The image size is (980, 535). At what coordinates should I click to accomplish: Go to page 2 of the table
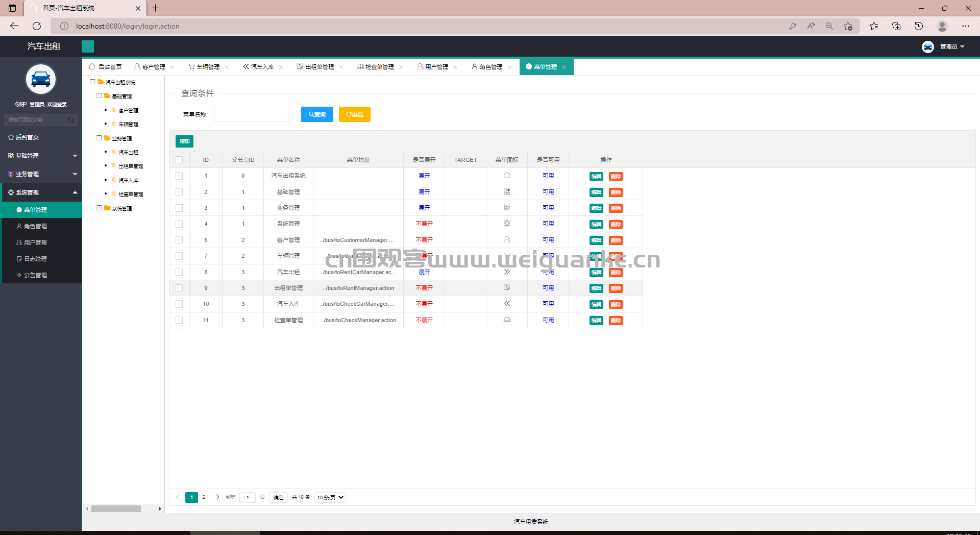pos(204,497)
